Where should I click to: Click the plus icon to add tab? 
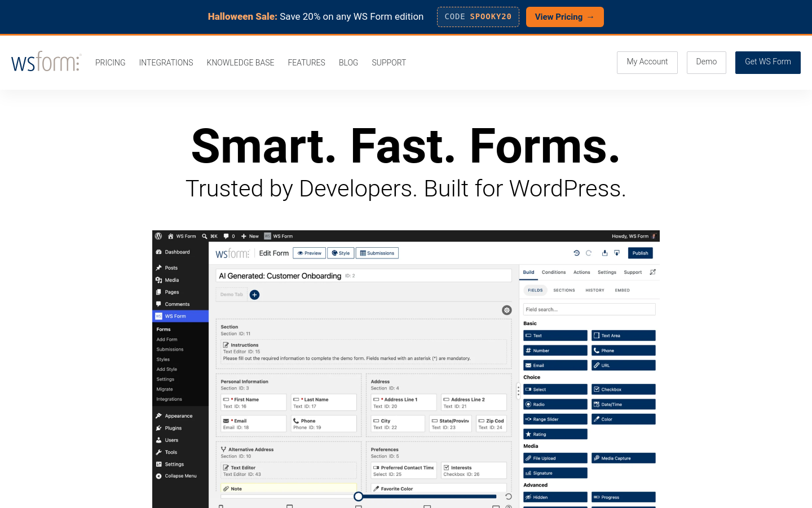(255, 295)
